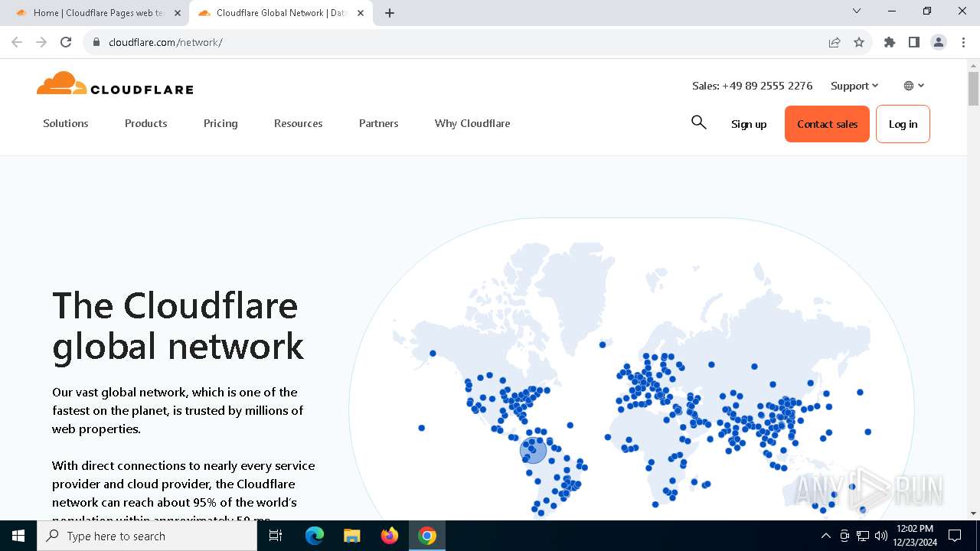Viewport: 980px width, 551px height.
Task: Open the notification center icon
Action: click(x=955, y=536)
